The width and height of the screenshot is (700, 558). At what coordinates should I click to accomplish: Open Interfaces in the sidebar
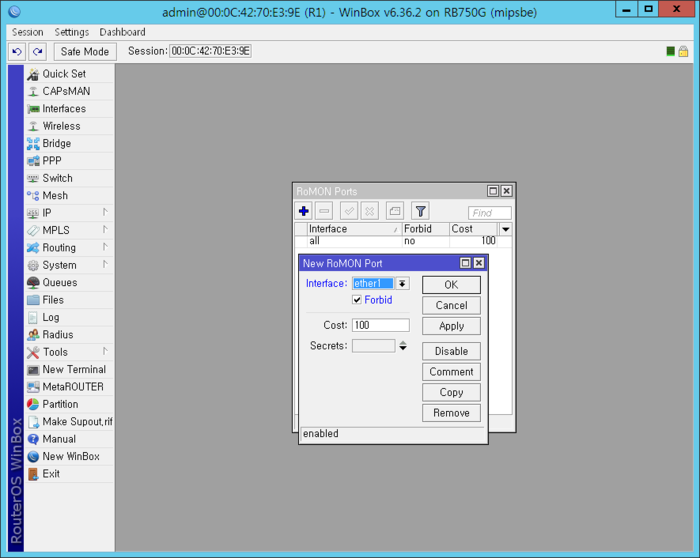pyautogui.click(x=69, y=108)
